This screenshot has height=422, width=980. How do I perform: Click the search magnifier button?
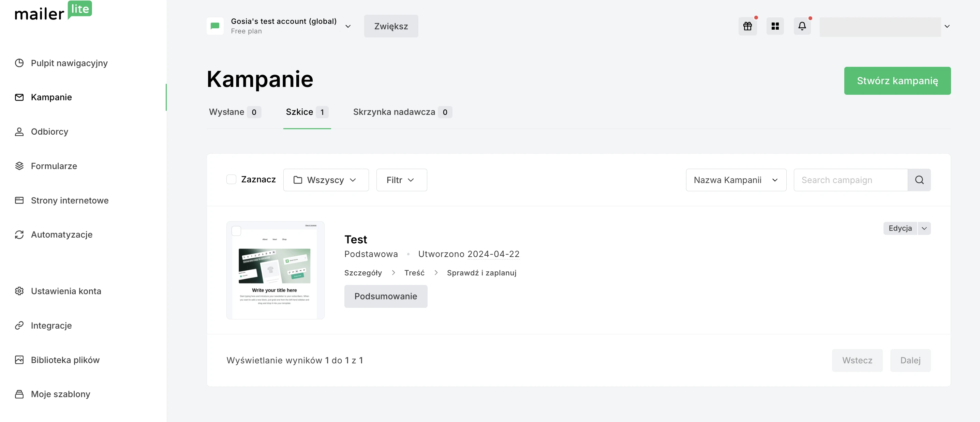(x=919, y=180)
